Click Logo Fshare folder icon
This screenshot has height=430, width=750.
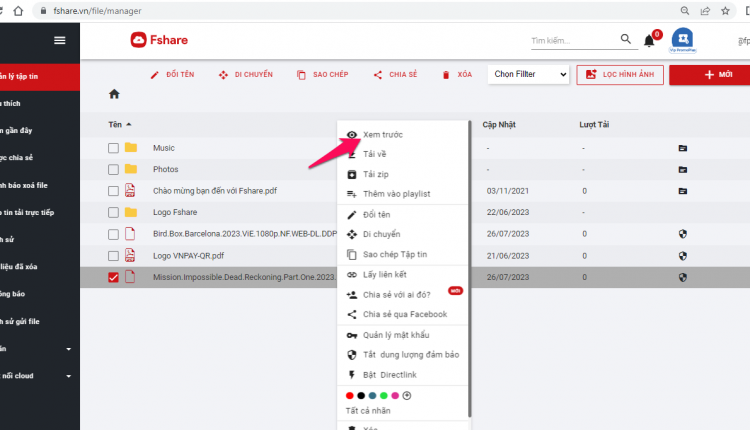131,212
